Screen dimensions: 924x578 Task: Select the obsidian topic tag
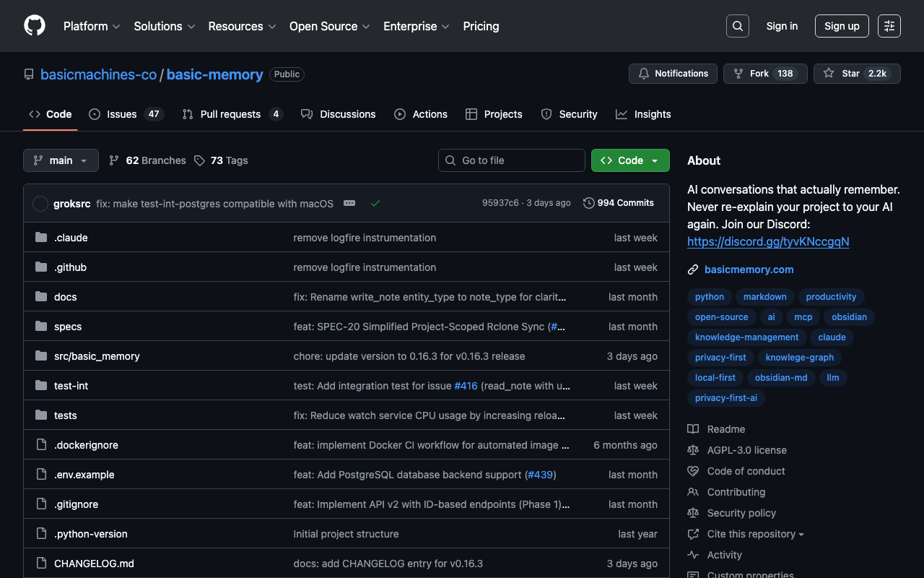(849, 317)
